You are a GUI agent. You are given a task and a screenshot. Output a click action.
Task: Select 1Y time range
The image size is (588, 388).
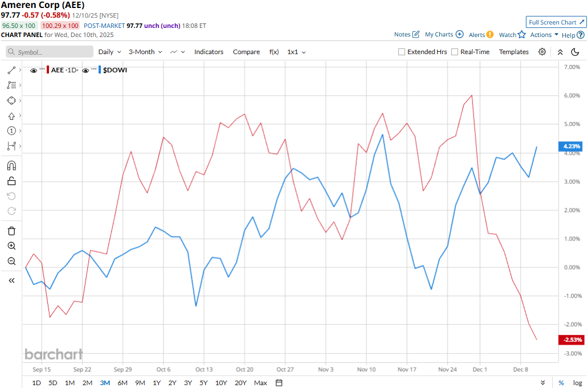pyautogui.click(x=157, y=383)
